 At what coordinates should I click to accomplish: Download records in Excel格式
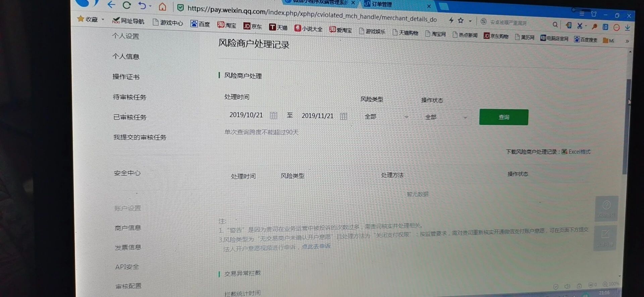point(576,152)
